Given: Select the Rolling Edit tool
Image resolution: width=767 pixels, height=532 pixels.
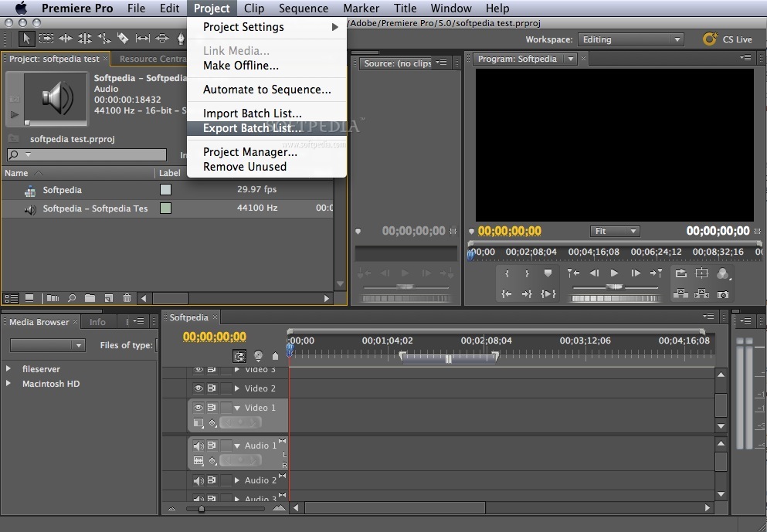Looking at the screenshot, I should coord(85,38).
